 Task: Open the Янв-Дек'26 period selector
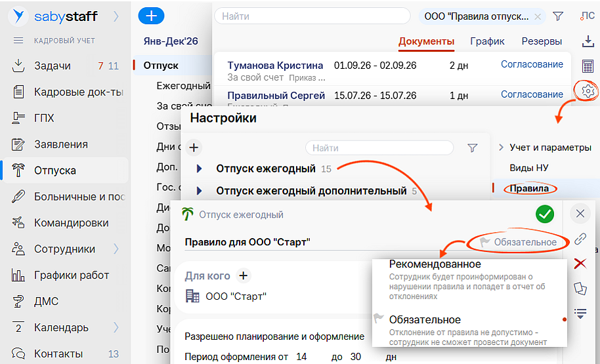tap(171, 41)
